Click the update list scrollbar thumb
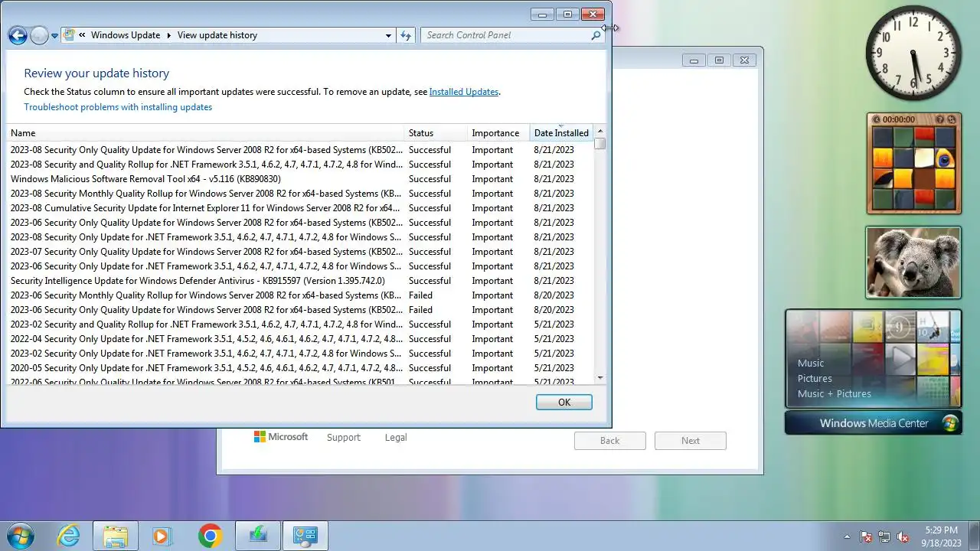The image size is (980, 551). tap(600, 144)
